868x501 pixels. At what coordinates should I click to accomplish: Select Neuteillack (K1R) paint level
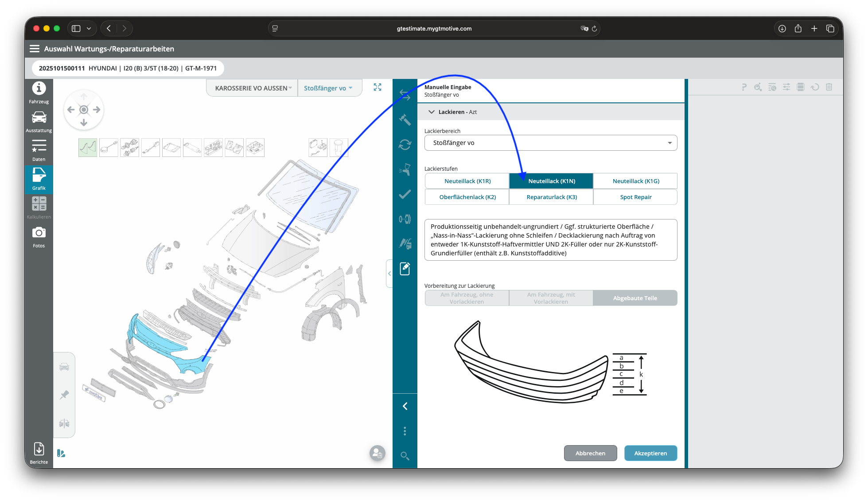[x=467, y=181]
